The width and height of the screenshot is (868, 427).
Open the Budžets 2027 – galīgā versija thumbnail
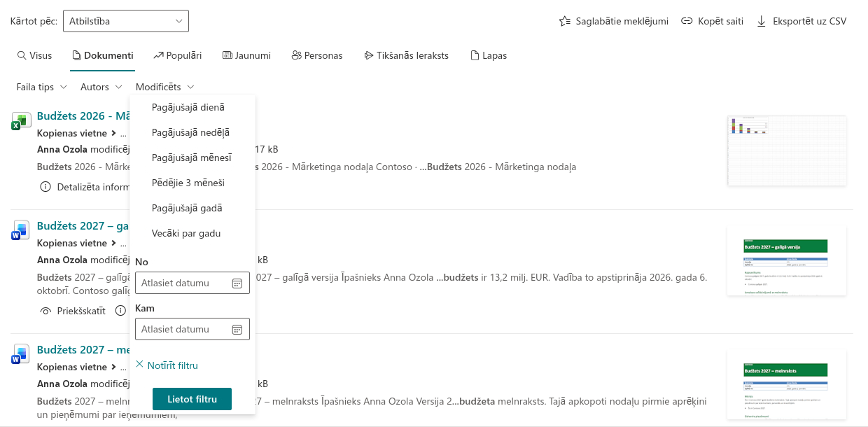787,260
